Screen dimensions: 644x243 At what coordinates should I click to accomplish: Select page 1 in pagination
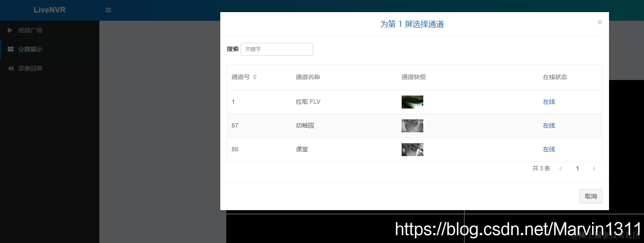pos(577,169)
